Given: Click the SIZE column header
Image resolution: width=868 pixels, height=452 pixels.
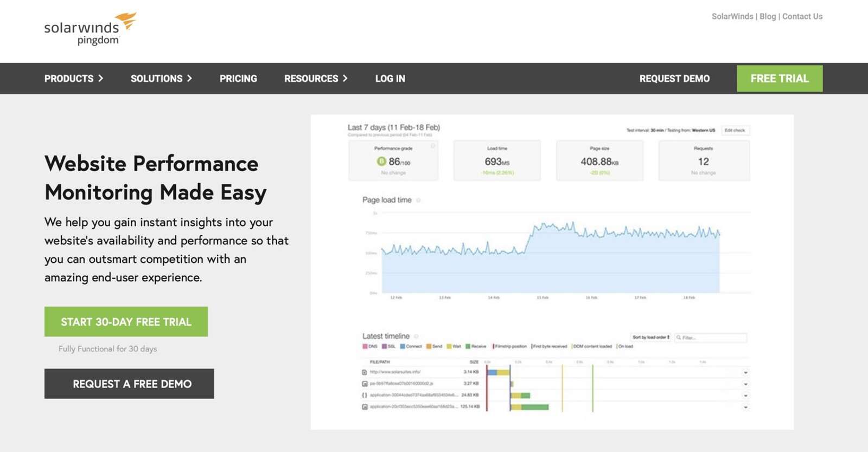Looking at the screenshot, I should 474,361.
